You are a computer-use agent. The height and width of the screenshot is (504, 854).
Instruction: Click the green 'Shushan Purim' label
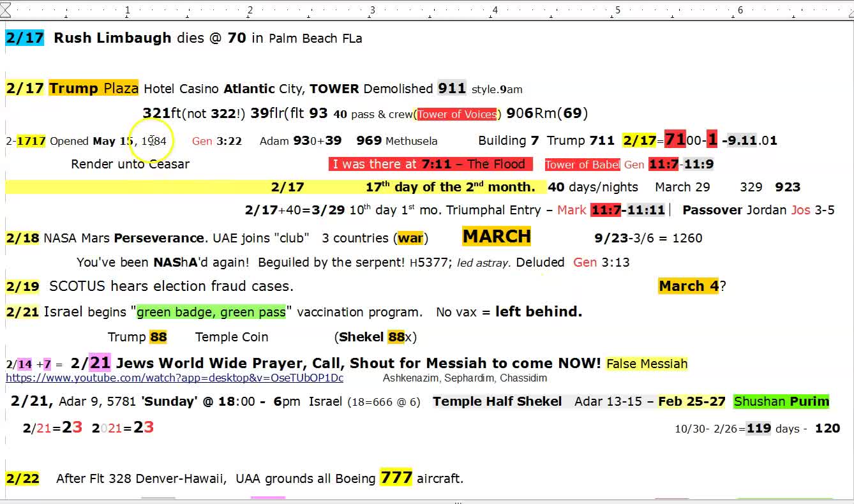(x=781, y=401)
